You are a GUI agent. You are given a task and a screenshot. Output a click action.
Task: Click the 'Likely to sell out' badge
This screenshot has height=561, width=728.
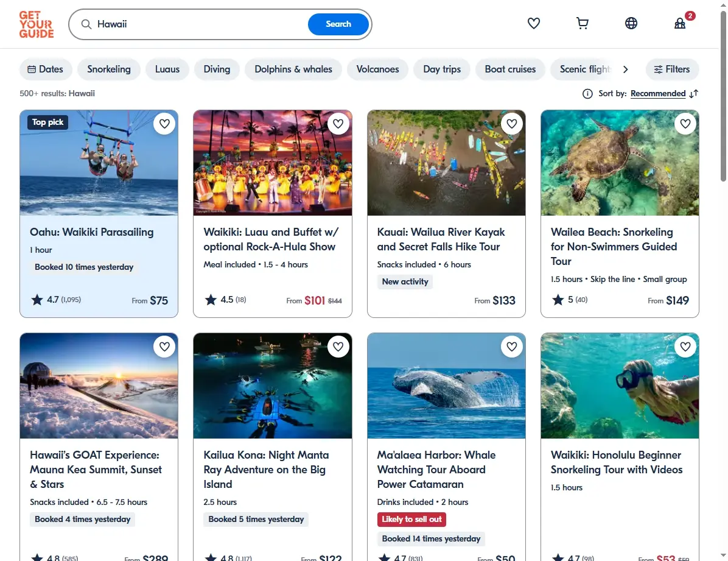point(412,520)
